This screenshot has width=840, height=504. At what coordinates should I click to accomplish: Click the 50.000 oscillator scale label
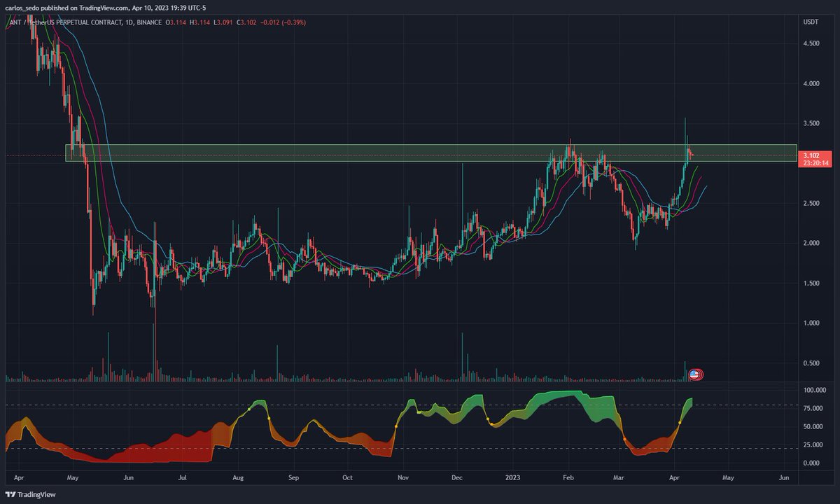(x=813, y=426)
